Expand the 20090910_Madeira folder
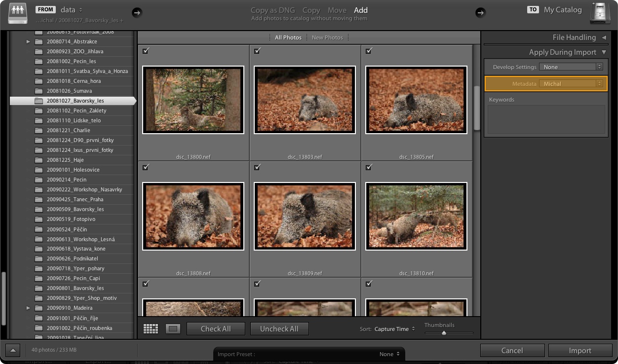 (29, 308)
